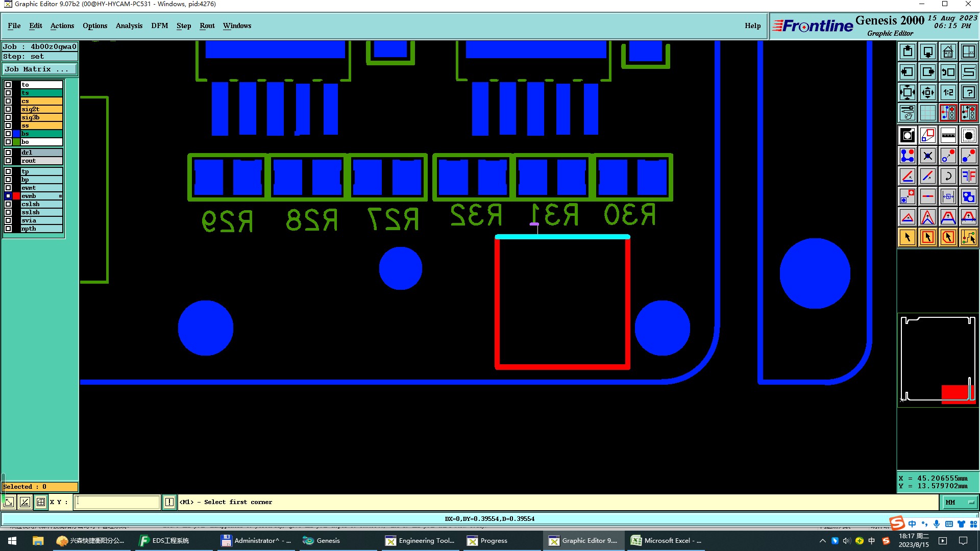980x551 pixels.
Task: Toggle grid display icon
Action: tap(927, 113)
